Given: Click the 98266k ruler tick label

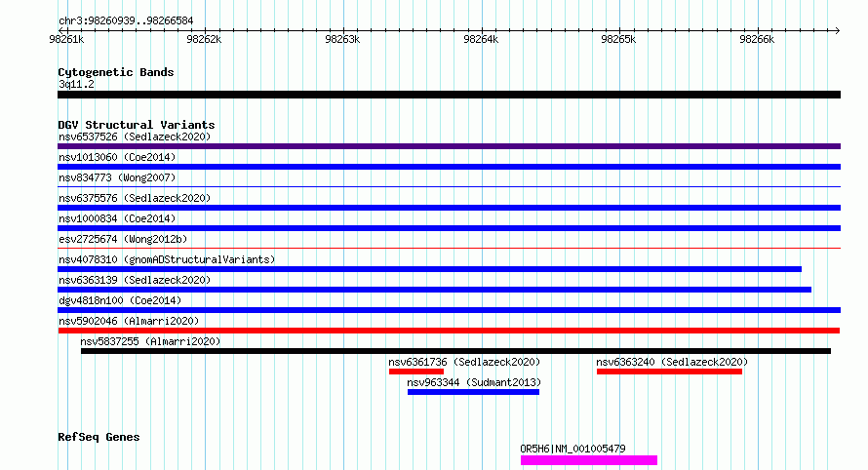Looking at the screenshot, I should (757, 39).
